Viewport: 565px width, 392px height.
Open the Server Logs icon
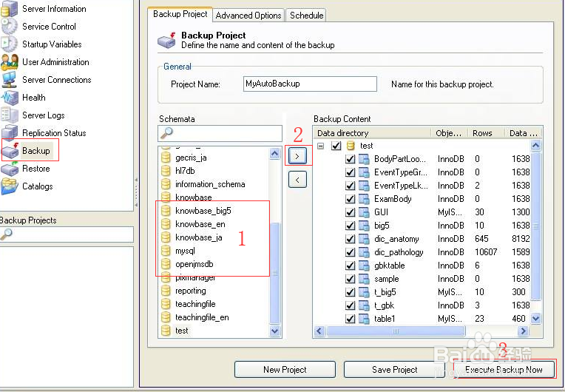click(x=10, y=115)
